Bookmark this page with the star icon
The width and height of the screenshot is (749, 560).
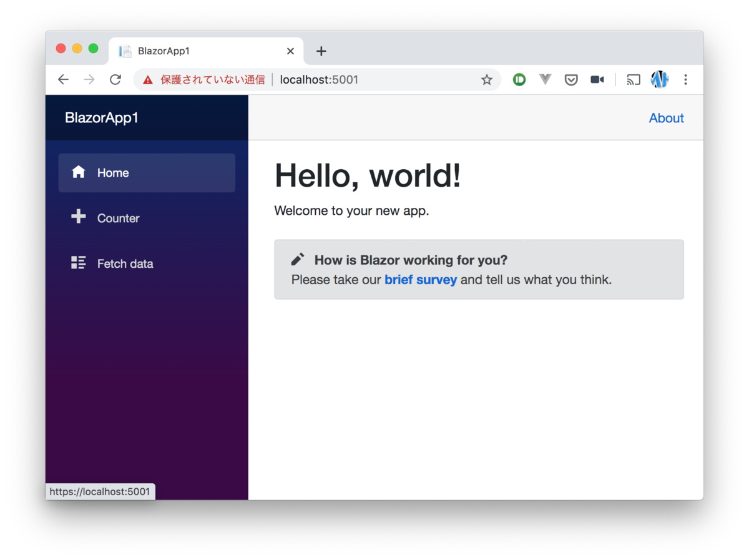(x=487, y=80)
